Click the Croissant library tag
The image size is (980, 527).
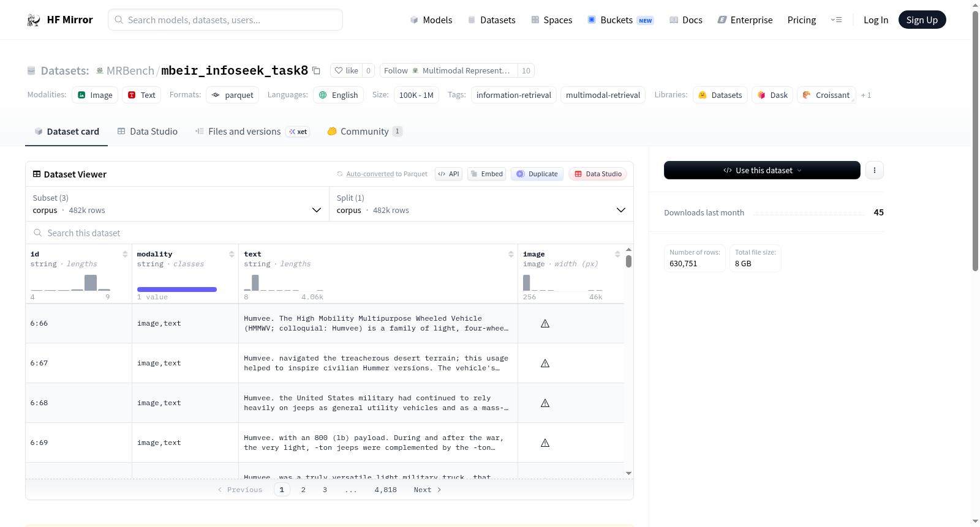[x=826, y=95]
